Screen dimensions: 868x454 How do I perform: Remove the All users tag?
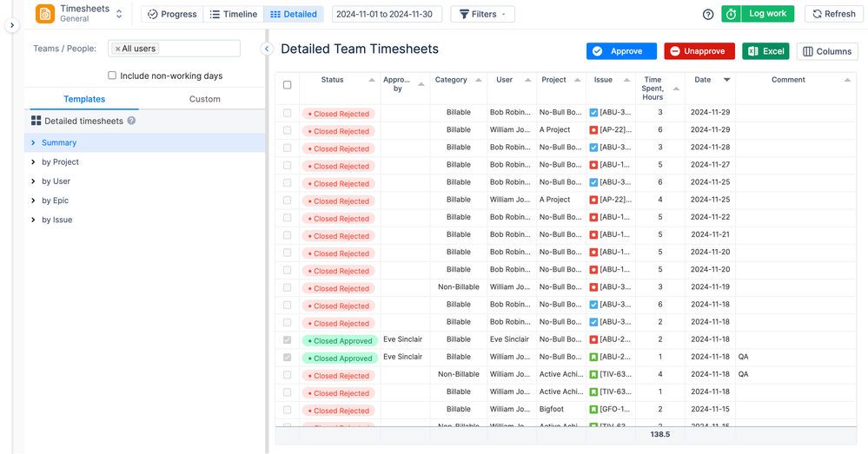tap(117, 49)
